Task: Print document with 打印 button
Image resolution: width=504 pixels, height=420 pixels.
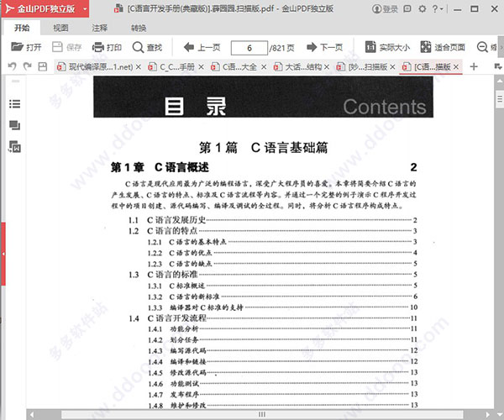Action: pos(107,48)
